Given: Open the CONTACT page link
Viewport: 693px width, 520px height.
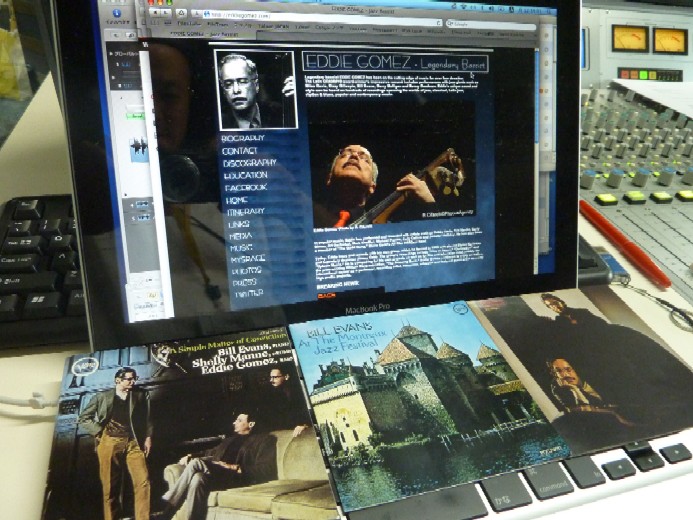Looking at the screenshot, I should tap(240, 151).
